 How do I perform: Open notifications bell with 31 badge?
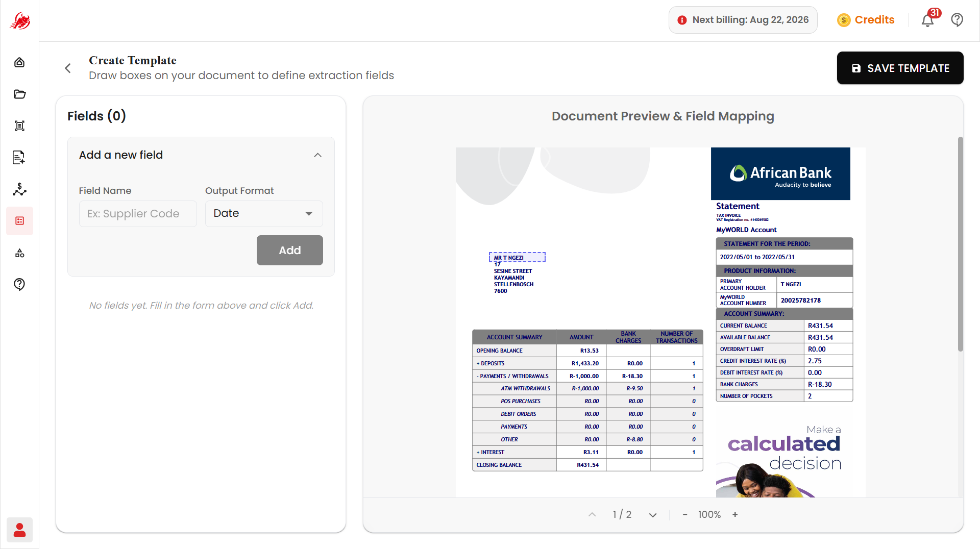[928, 20]
